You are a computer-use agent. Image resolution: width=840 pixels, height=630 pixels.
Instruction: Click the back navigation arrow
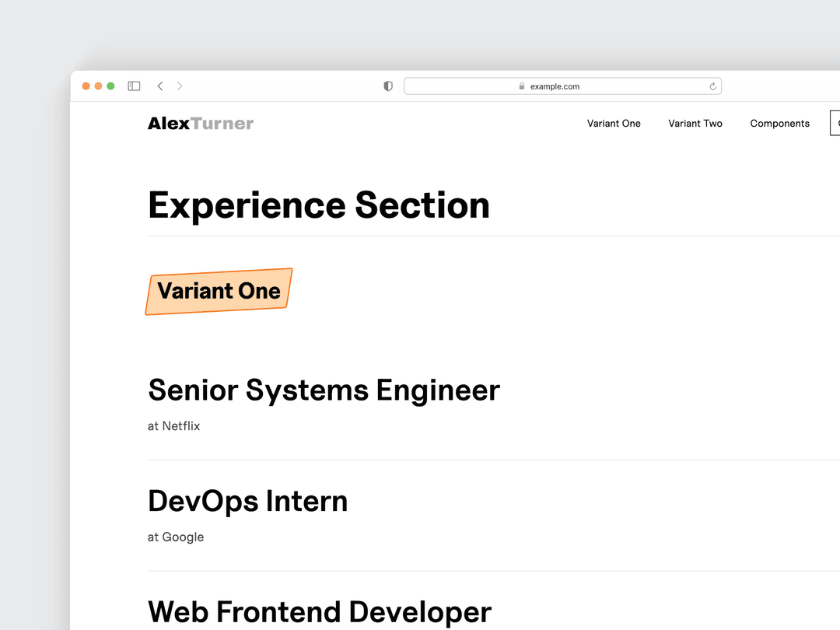[160, 86]
